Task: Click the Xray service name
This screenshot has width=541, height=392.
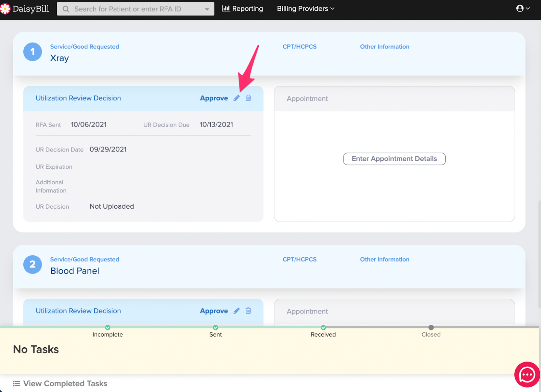Action: 60,58
